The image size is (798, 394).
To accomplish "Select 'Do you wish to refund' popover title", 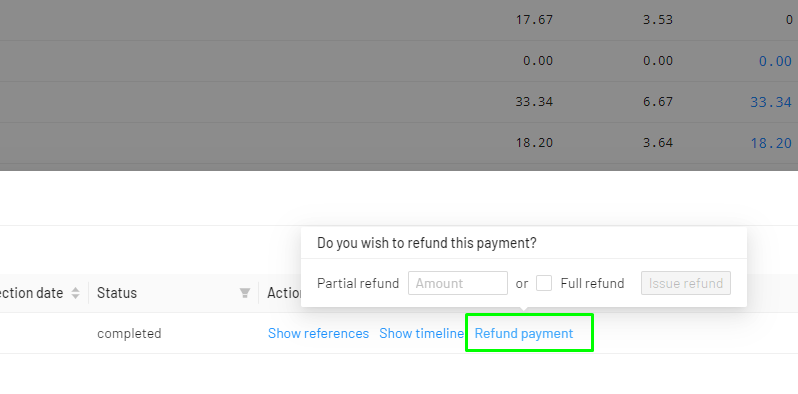I will [x=426, y=243].
